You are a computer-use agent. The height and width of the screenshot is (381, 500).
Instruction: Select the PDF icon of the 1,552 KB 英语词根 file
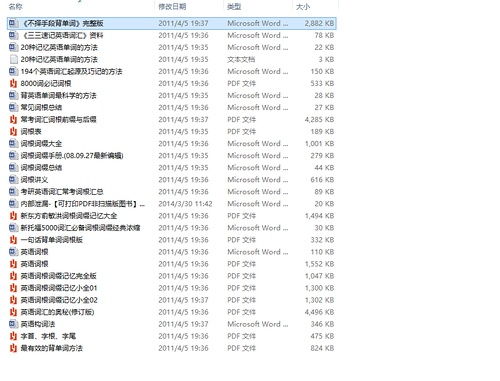(x=13, y=264)
